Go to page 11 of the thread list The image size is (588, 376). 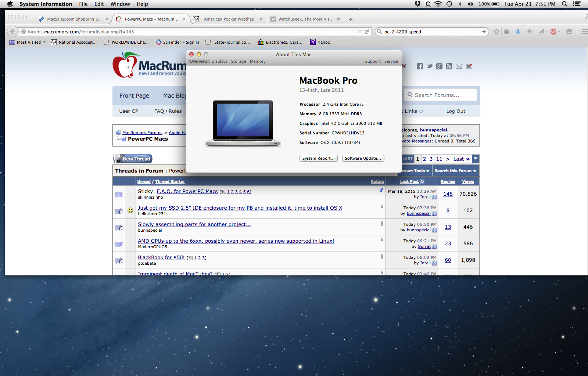click(x=439, y=159)
